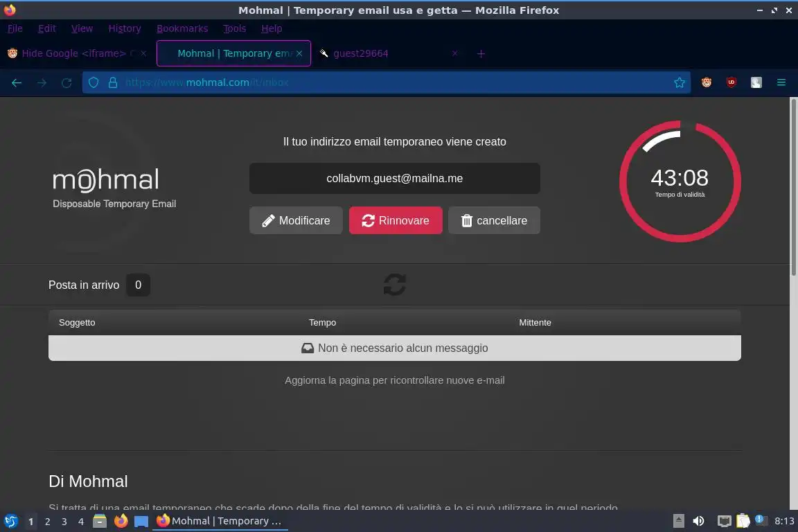Image resolution: width=798 pixels, height=532 pixels.
Task: Click the Tempo column header
Action: point(322,322)
